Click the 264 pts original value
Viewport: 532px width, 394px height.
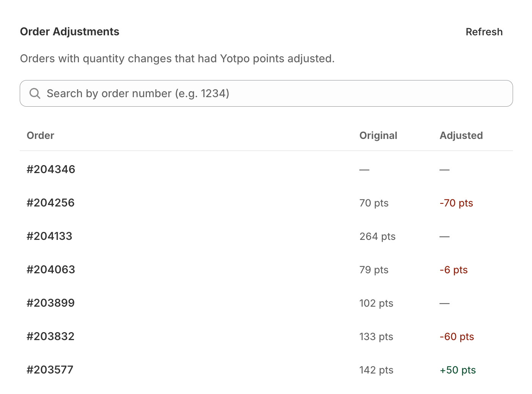point(378,236)
